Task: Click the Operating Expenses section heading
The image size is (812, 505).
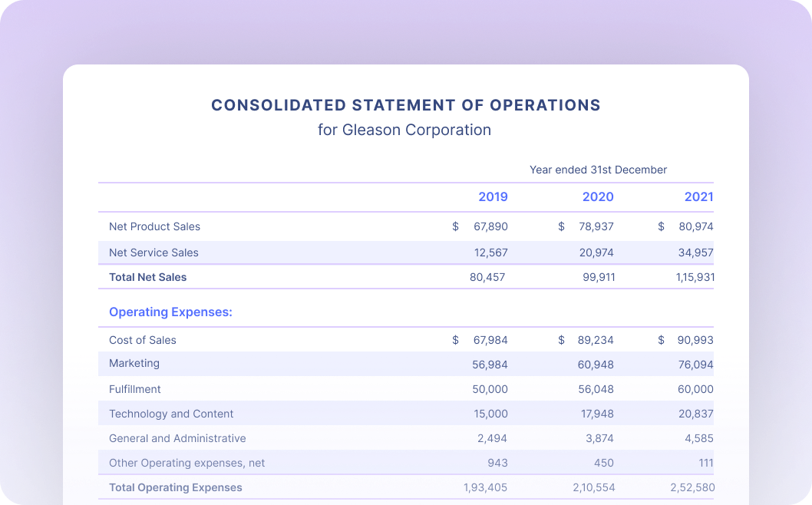Action: pyautogui.click(x=170, y=312)
